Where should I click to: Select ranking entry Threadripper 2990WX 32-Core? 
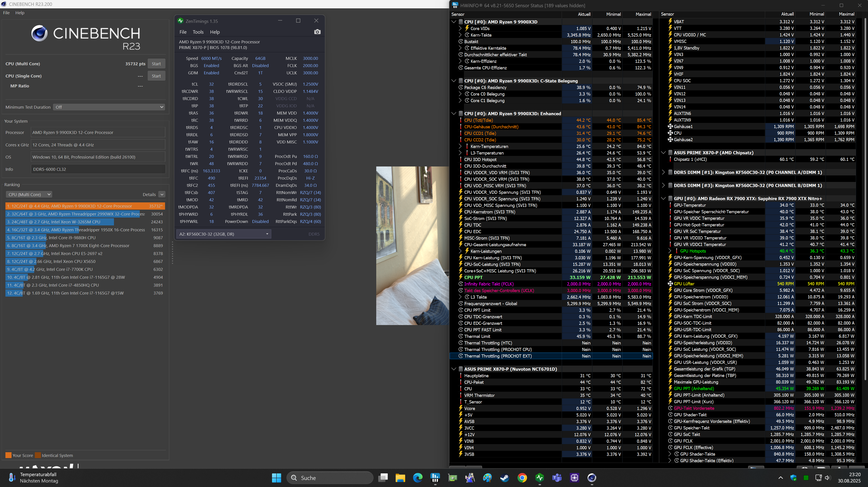click(85, 214)
